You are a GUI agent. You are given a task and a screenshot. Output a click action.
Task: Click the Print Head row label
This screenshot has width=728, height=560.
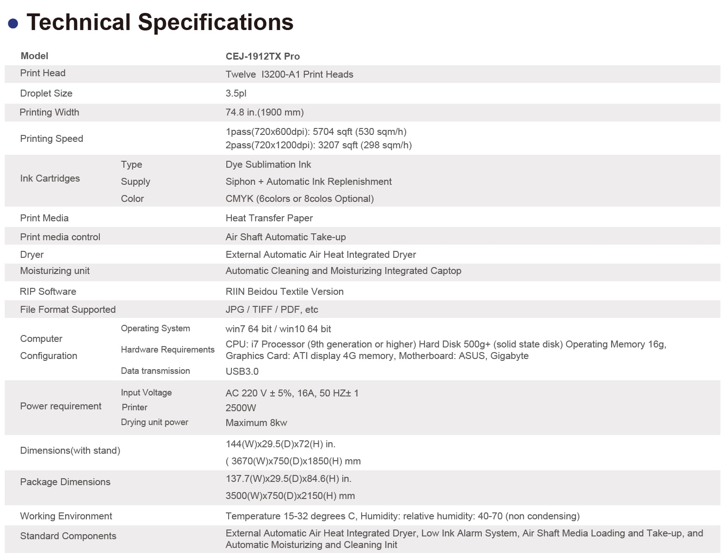(42, 73)
